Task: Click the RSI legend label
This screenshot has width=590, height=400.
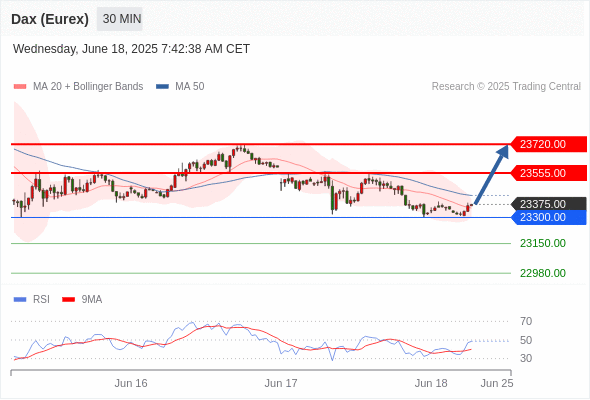Action: [x=41, y=300]
